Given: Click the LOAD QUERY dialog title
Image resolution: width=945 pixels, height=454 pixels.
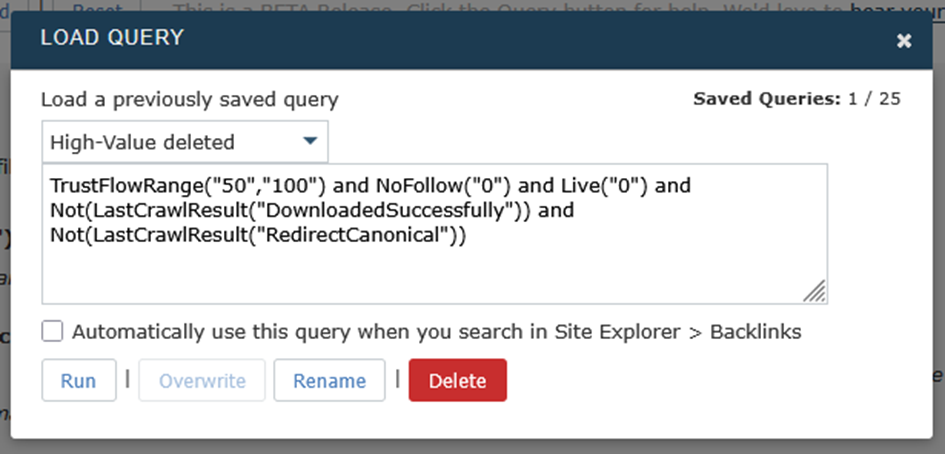Looking at the screenshot, I should [112, 38].
